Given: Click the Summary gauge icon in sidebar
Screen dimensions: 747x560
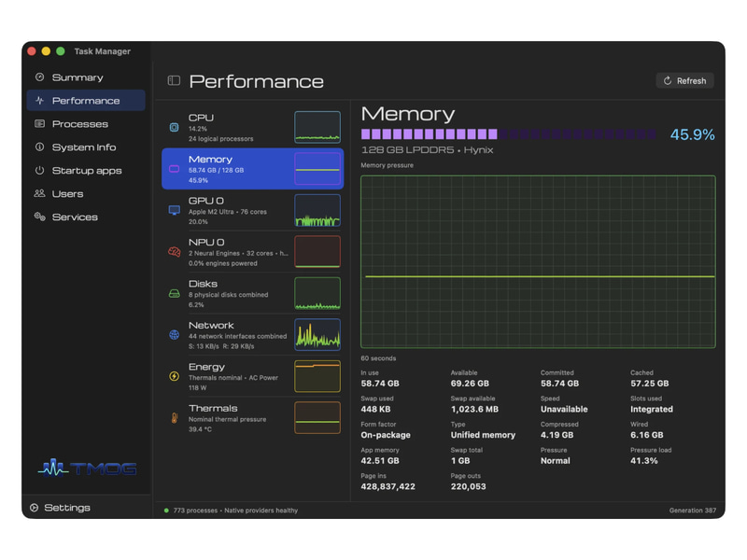Looking at the screenshot, I should (39, 77).
